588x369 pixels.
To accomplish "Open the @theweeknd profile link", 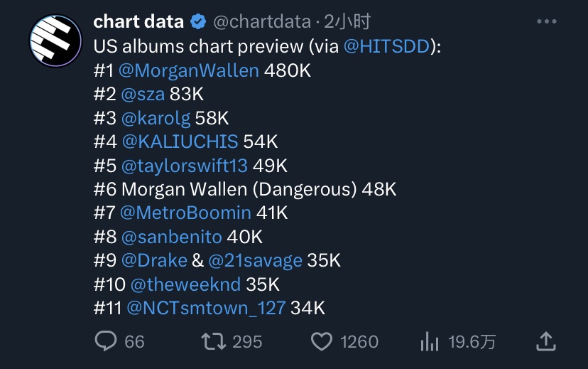I will 185,284.
